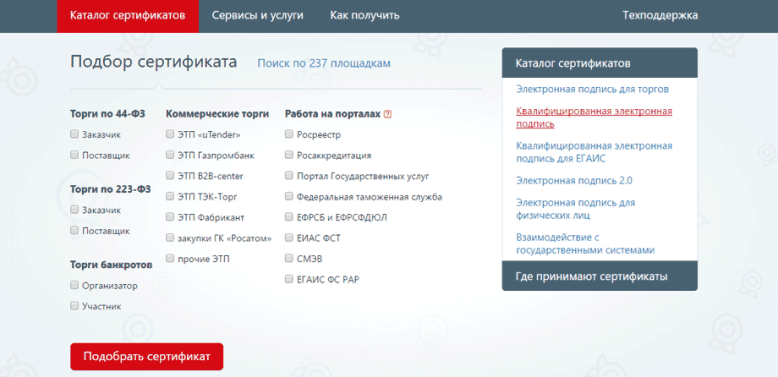Open the Электронная подпись для торгов link
The image size is (778, 377).
click(x=592, y=89)
